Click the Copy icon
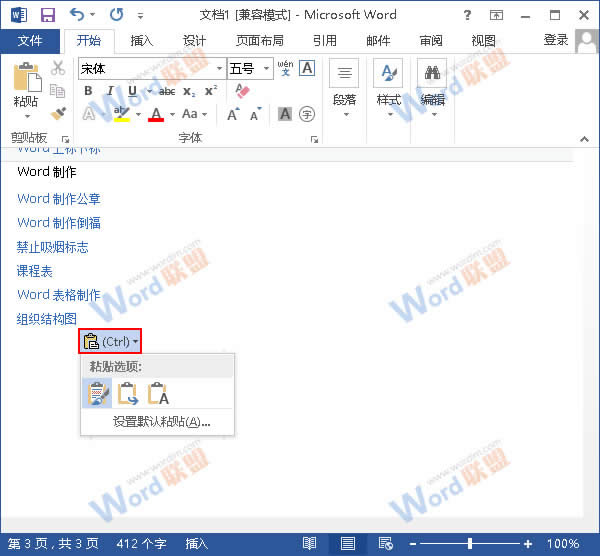 (58, 91)
